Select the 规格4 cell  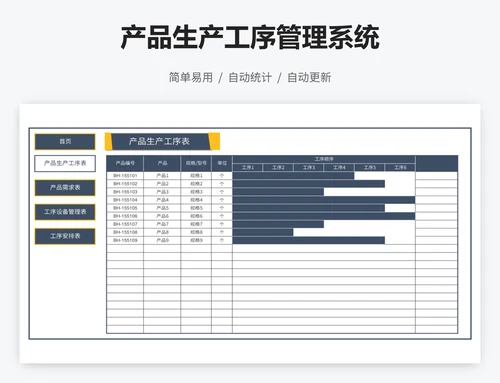coord(196,200)
